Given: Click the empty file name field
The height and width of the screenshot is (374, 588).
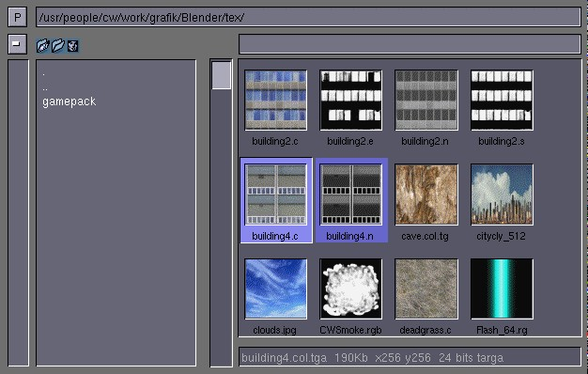Looking at the screenshot, I should pyautogui.click(x=410, y=44).
